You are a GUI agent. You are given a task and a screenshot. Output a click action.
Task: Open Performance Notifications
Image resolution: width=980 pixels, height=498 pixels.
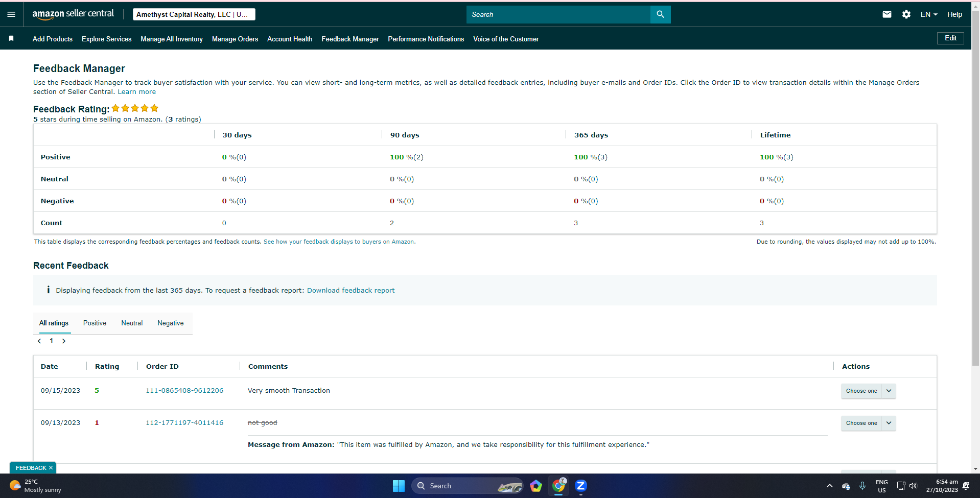coord(426,39)
